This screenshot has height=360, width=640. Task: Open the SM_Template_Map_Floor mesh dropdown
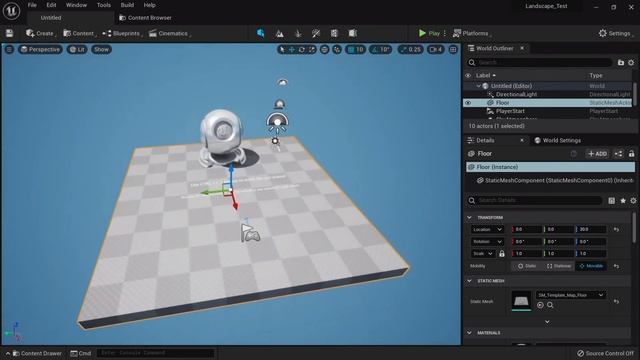(x=571, y=295)
